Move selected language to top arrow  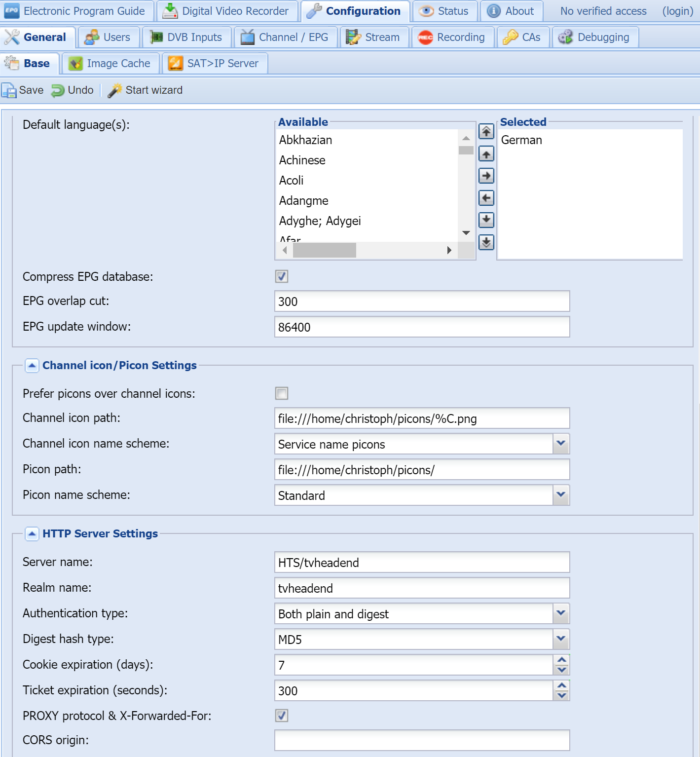486,131
